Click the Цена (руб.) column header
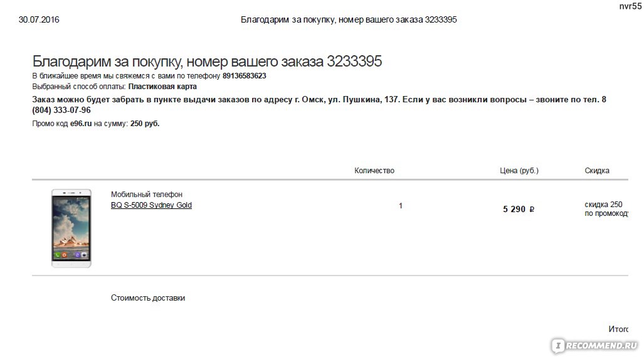644x359 pixels. [519, 170]
